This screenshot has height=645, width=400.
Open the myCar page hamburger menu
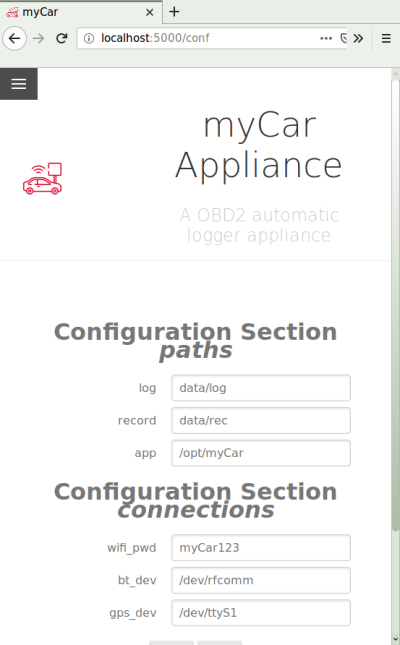tap(19, 84)
